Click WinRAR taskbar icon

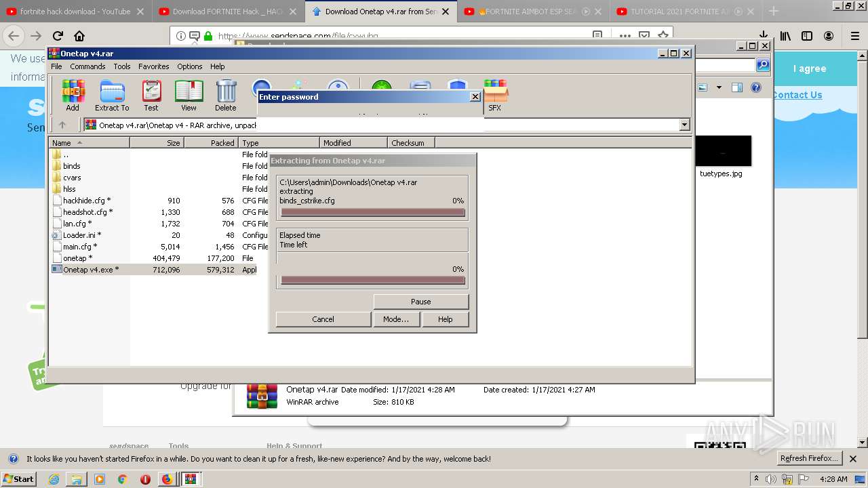[x=191, y=479]
